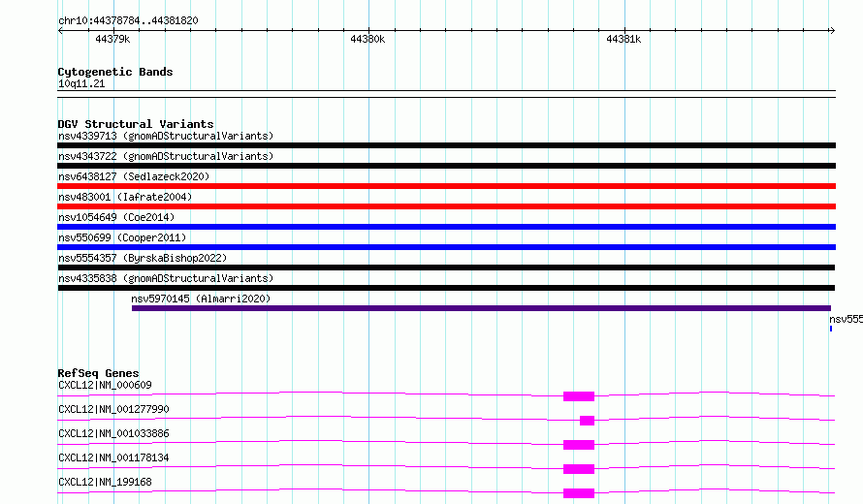Open the nsv4335838 variant label
Viewport: 863px width, 504px height.
pos(166,278)
